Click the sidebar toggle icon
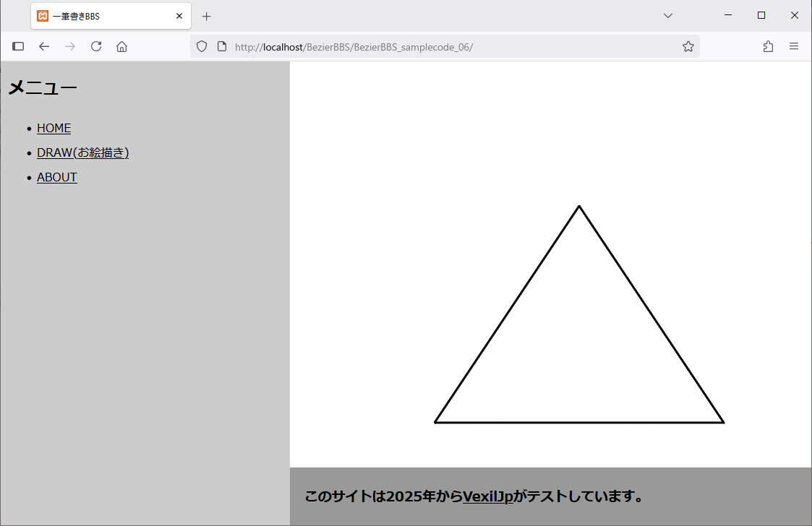The height and width of the screenshot is (526, 812). click(18, 46)
